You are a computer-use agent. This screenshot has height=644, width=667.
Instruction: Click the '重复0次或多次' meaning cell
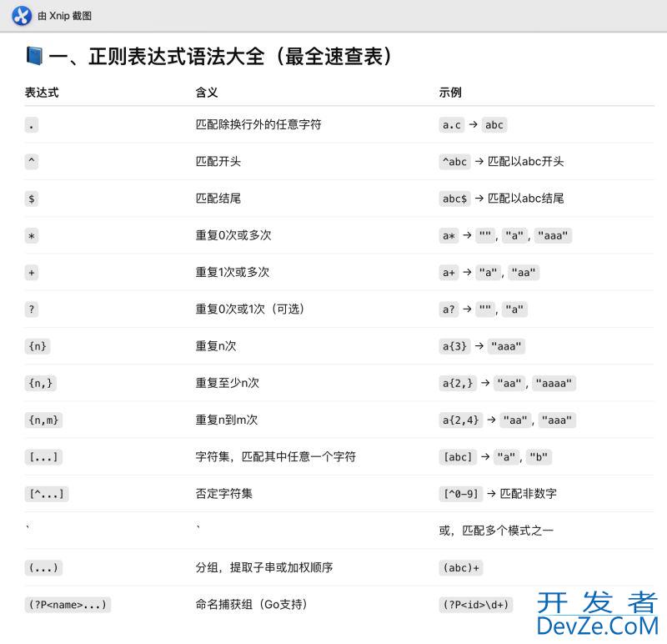tap(233, 235)
